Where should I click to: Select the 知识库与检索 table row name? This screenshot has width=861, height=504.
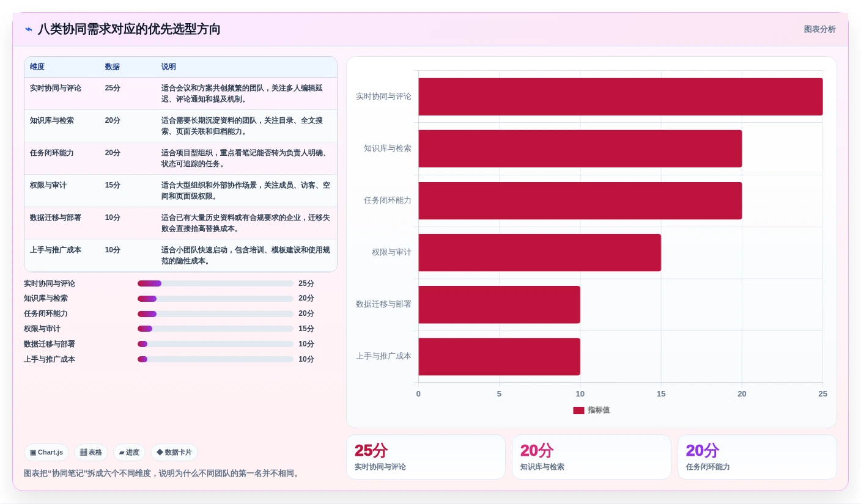click(x=52, y=120)
